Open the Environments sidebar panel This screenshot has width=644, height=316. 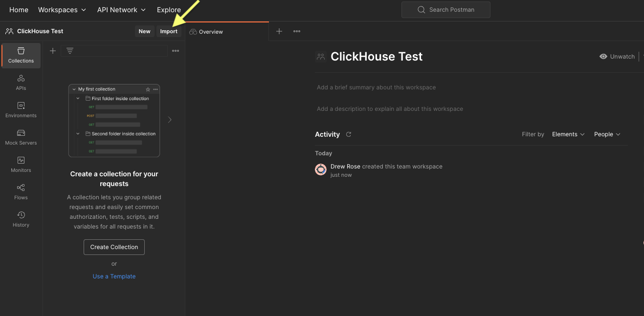click(21, 109)
